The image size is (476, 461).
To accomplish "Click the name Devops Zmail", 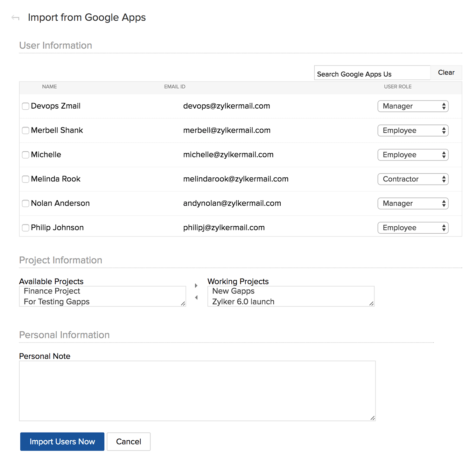I will point(56,106).
